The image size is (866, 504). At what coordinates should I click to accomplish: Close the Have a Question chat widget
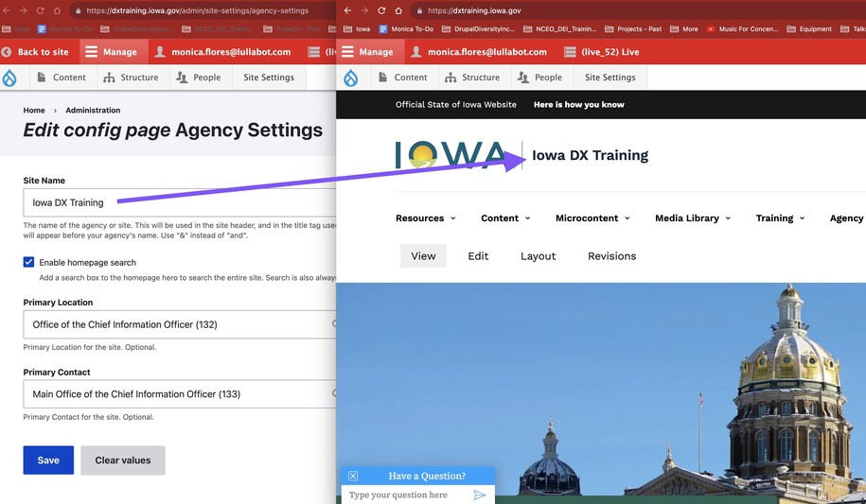[353, 476]
